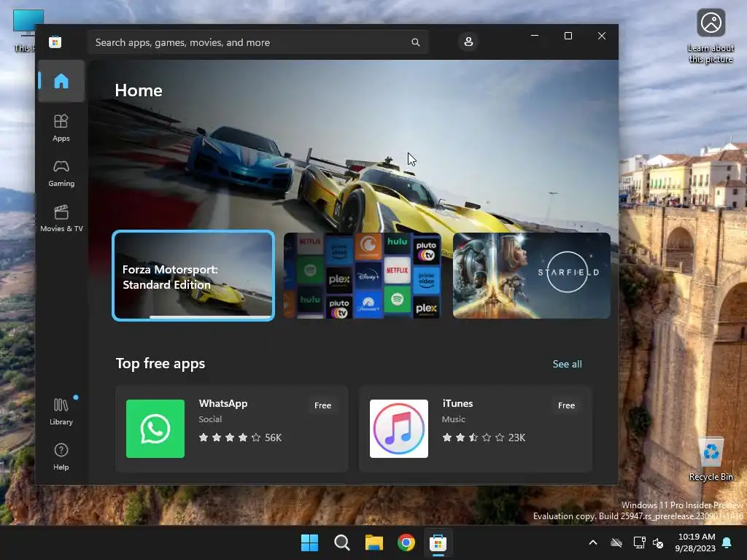This screenshot has height=560, width=747.
Task: Click WhatsApp star rating 56K
Action: pyautogui.click(x=240, y=437)
